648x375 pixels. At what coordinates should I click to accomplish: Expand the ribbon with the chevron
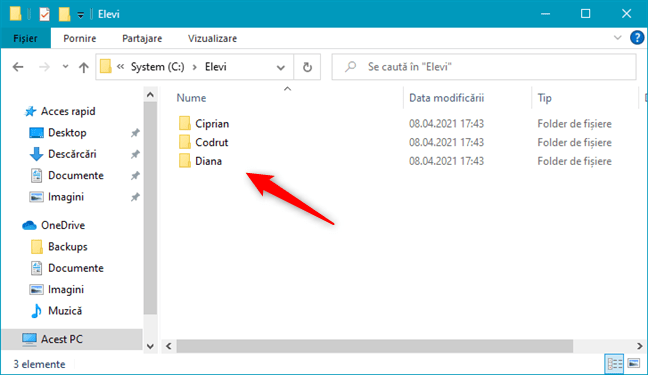coord(617,38)
